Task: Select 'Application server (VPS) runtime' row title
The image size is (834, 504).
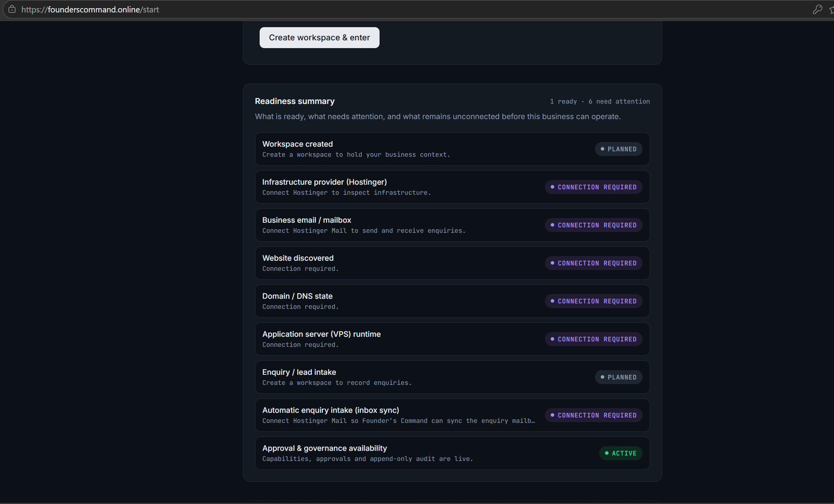Action: coord(321,334)
